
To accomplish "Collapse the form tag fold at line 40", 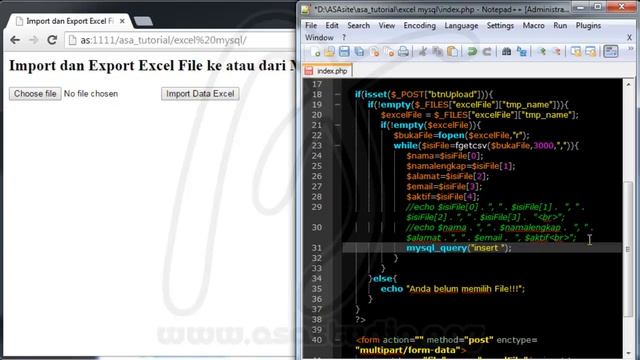I will tap(338, 340).
